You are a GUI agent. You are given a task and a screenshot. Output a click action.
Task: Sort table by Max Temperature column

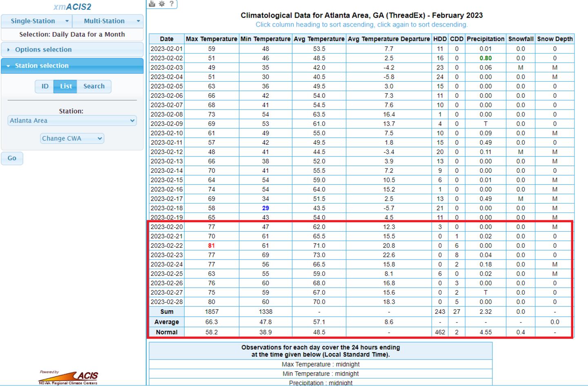tap(212, 39)
